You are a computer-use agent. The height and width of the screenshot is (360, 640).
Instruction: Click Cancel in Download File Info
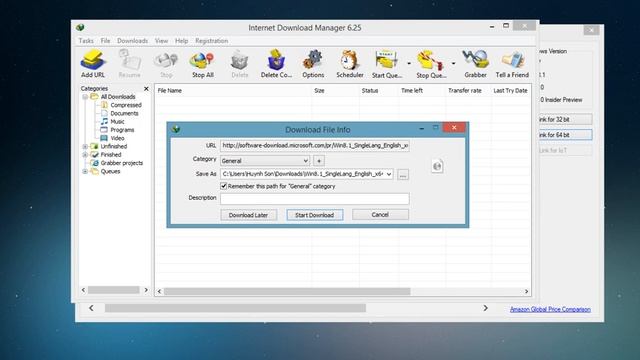(380, 215)
